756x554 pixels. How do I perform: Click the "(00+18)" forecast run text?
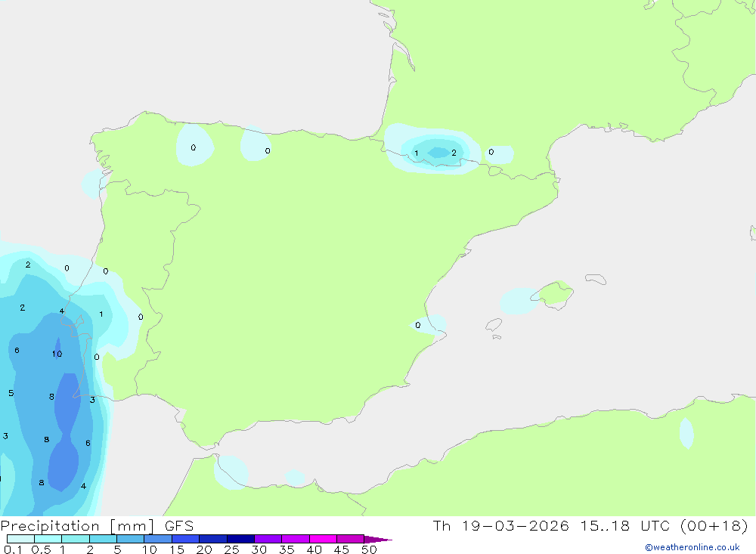[x=714, y=525]
